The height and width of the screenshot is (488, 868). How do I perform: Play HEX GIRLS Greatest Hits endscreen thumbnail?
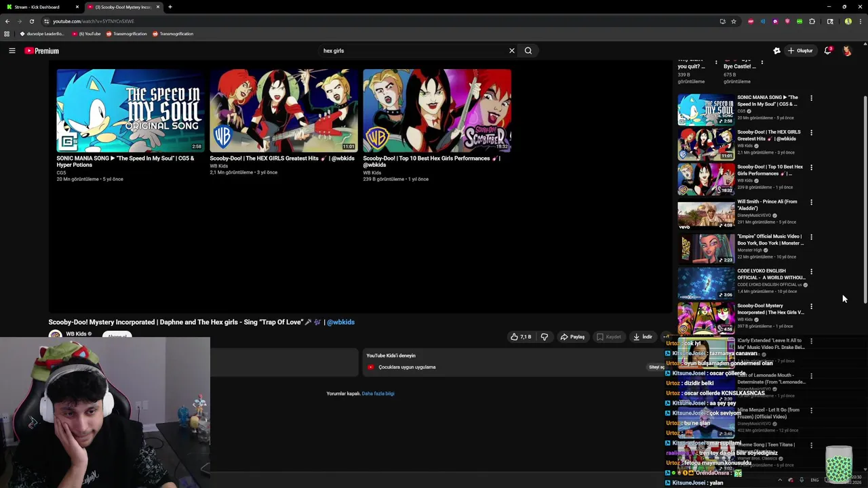click(x=283, y=110)
